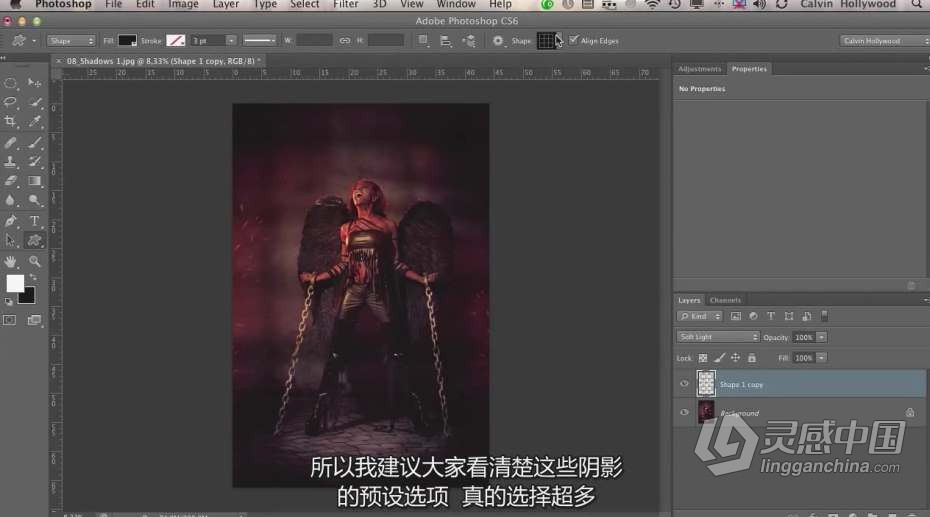Open the Window menu
This screenshot has height=517, width=930.
pyautogui.click(x=456, y=5)
